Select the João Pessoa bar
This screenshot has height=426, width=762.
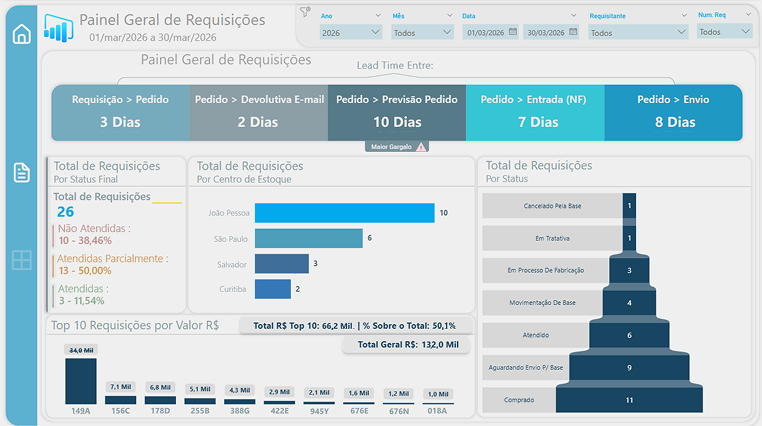(x=345, y=213)
